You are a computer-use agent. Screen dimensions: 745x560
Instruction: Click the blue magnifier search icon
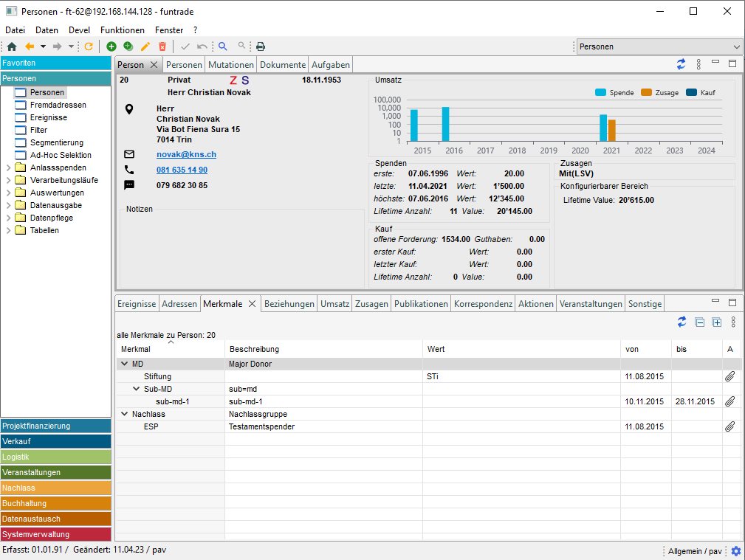click(x=223, y=46)
